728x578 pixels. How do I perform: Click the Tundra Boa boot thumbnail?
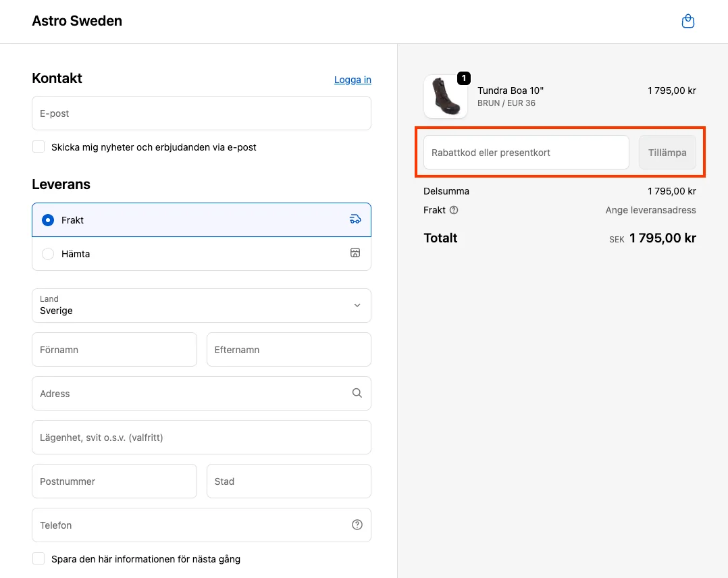[x=445, y=97]
